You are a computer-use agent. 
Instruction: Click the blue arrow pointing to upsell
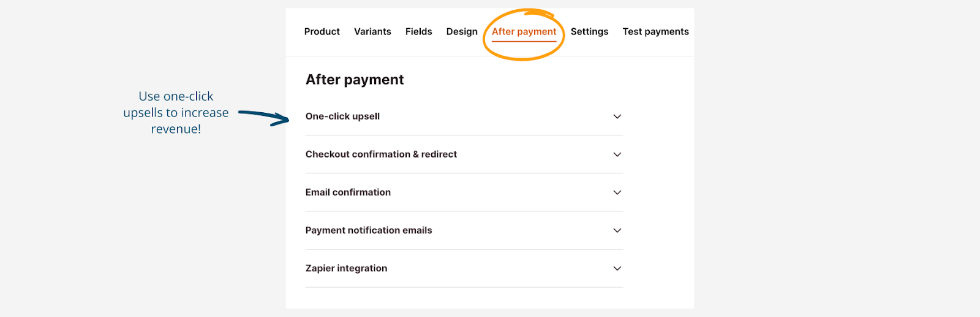263,116
